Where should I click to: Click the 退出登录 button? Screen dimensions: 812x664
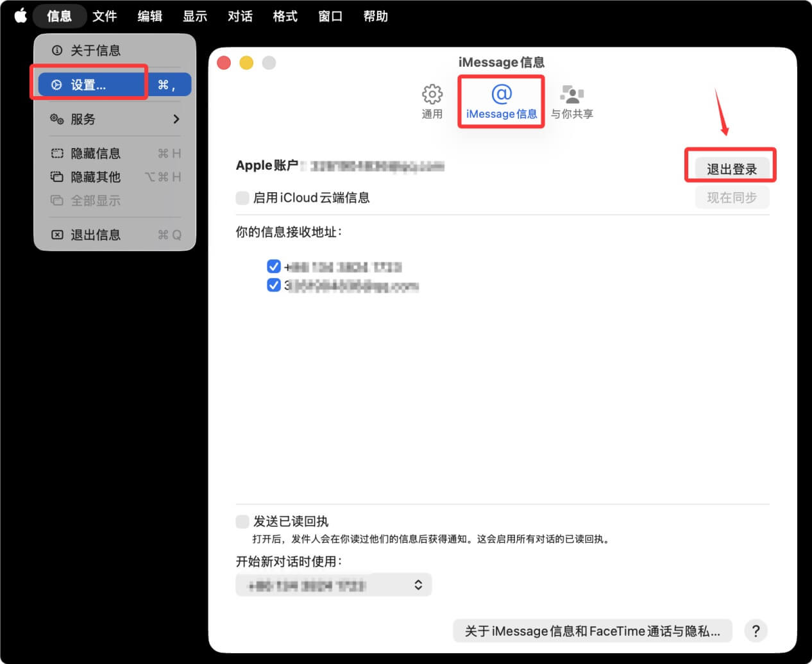tap(731, 167)
